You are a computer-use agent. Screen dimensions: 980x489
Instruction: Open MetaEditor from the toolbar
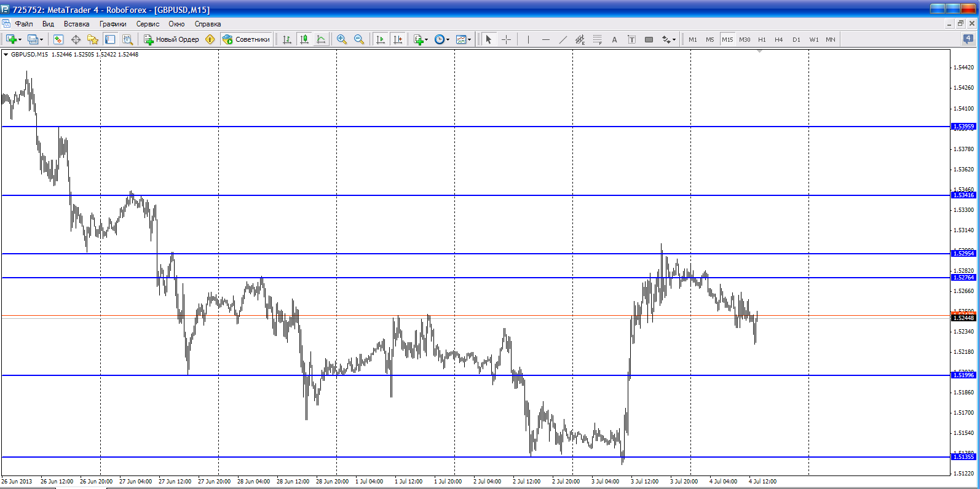click(210, 39)
